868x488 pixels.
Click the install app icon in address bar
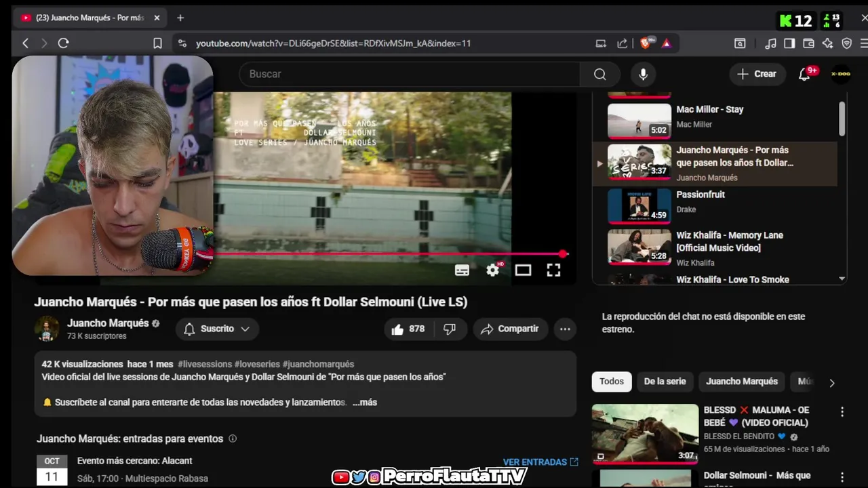[x=601, y=43]
